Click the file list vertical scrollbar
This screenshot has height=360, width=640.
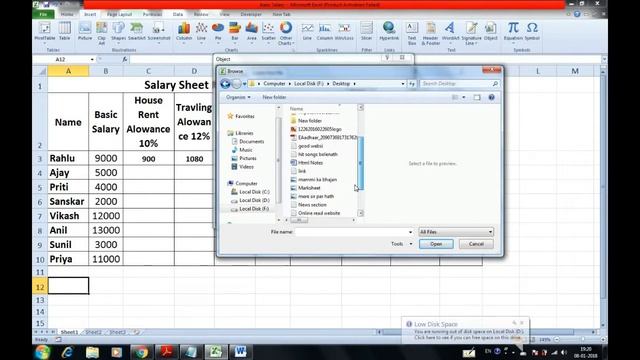click(x=360, y=163)
